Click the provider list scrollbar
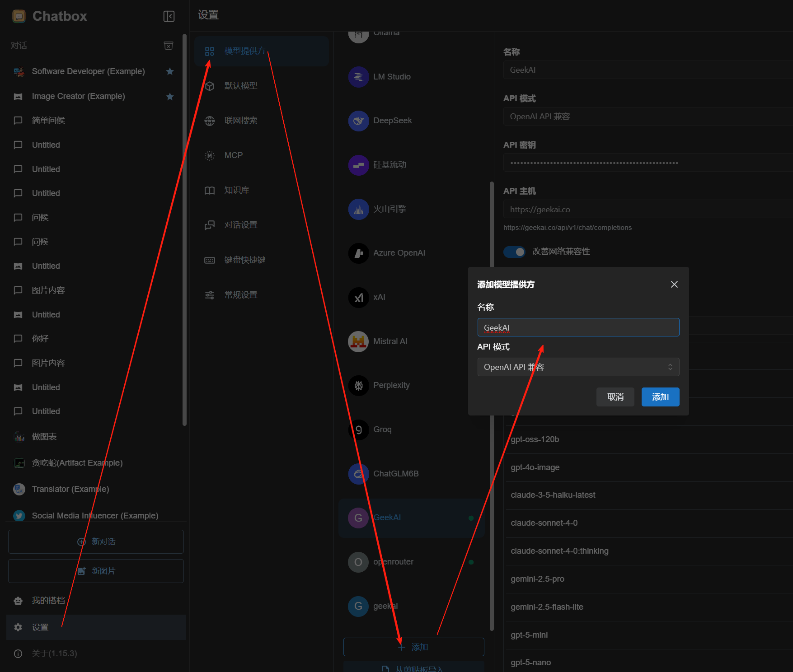This screenshot has height=672, width=793. (492, 406)
